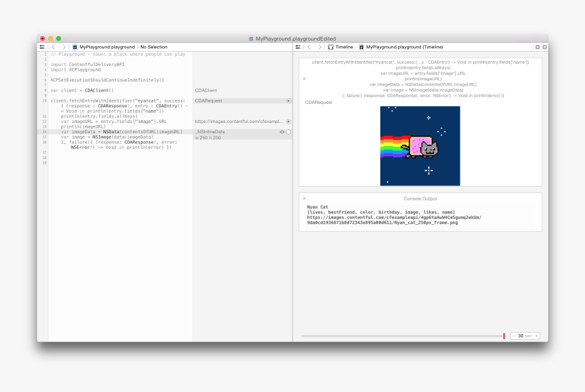Quick Look the _NSInlineData result
The height and width of the screenshot is (392, 585).
(x=282, y=132)
